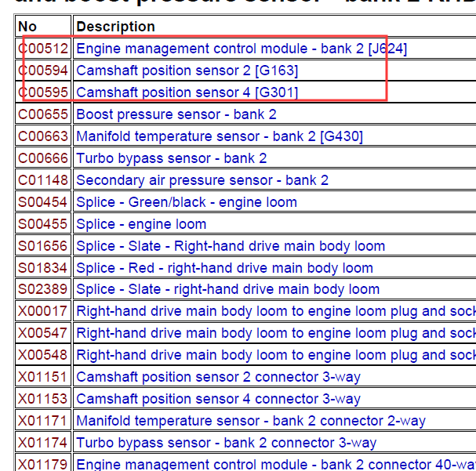This screenshot has height=471, width=476.
Task: Select 'Turbo bypass sensor - bank 2 connector 3-way'
Action: click(226, 443)
